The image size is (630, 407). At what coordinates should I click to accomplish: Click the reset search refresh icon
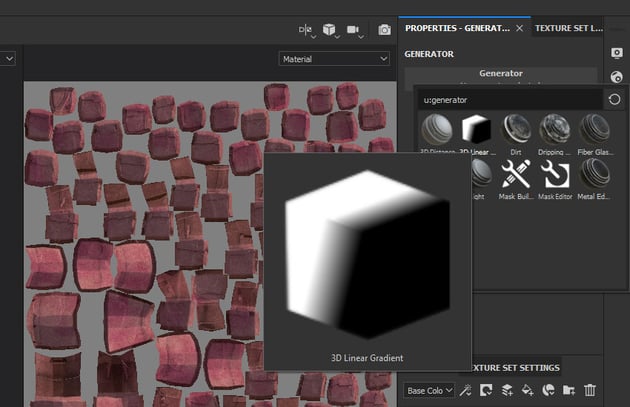[616, 99]
